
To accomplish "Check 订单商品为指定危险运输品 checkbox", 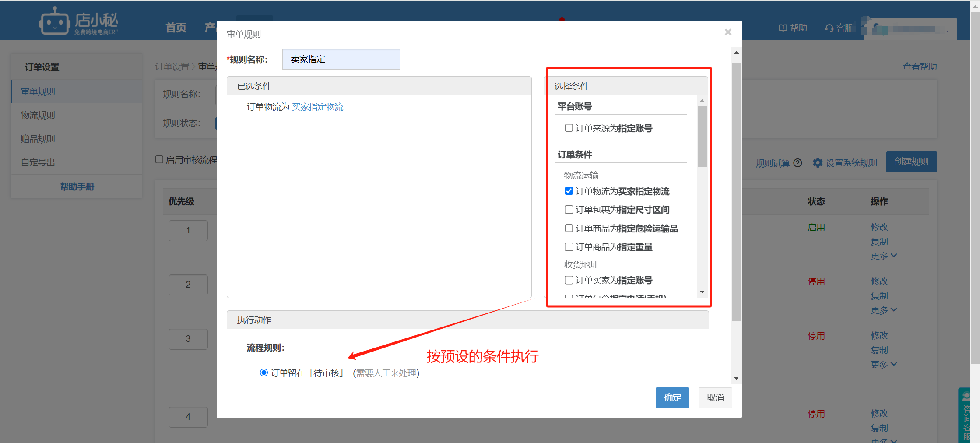I will coord(569,228).
